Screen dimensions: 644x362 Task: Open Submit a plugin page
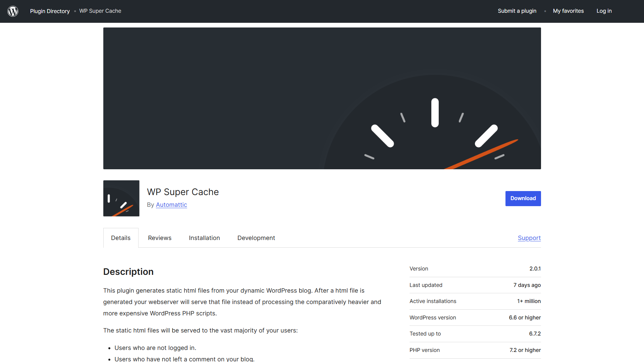point(517,11)
